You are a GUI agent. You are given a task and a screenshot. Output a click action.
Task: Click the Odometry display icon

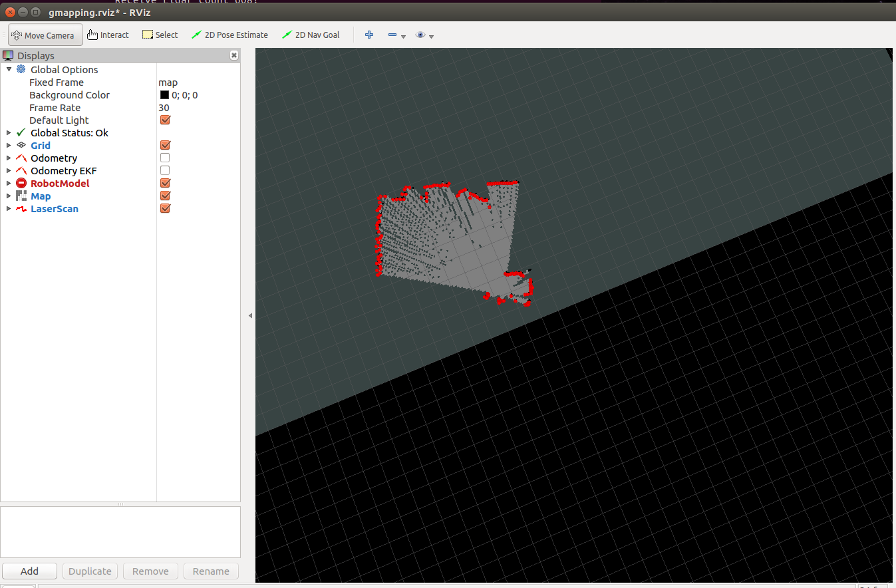[x=21, y=158]
